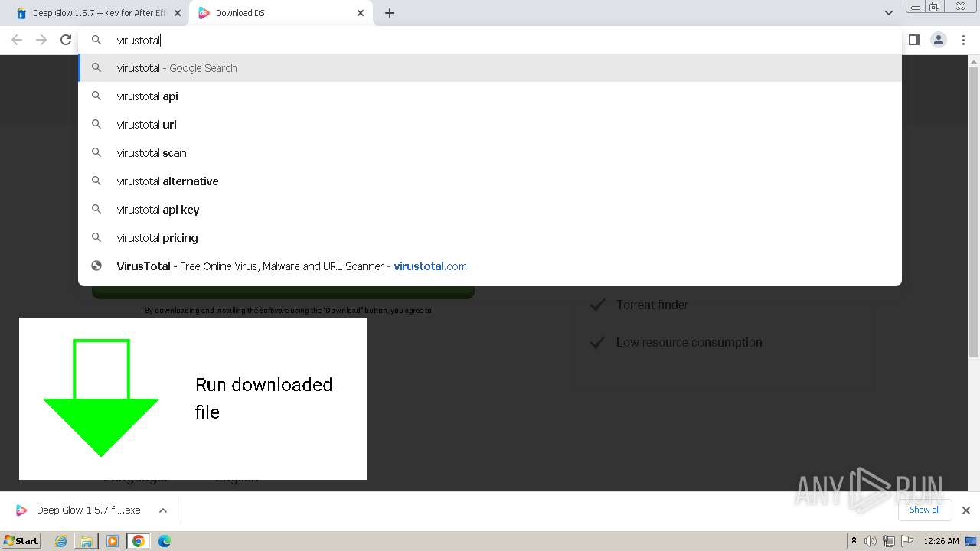This screenshot has height=551, width=980.
Task: Close the Download DS tab
Action: click(361, 13)
